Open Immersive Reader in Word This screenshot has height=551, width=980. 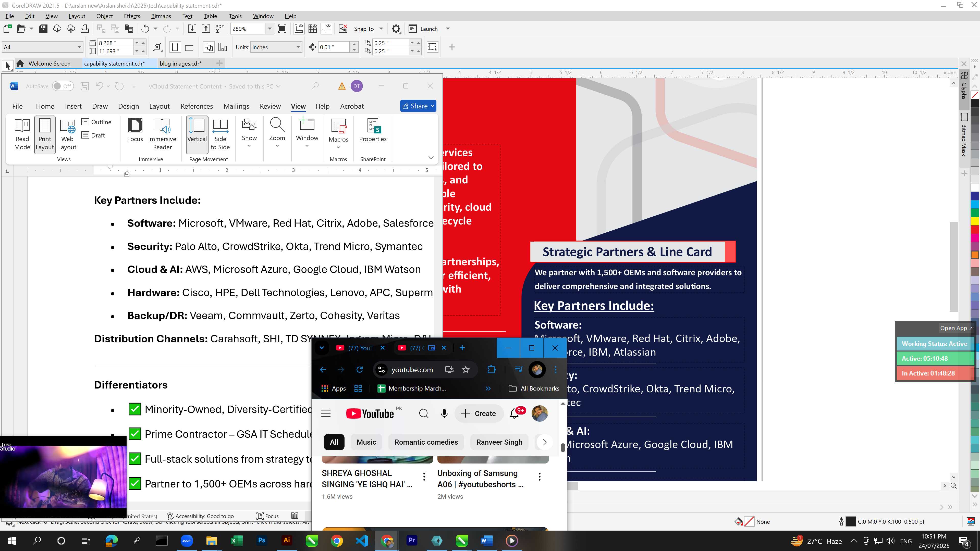pyautogui.click(x=162, y=134)
